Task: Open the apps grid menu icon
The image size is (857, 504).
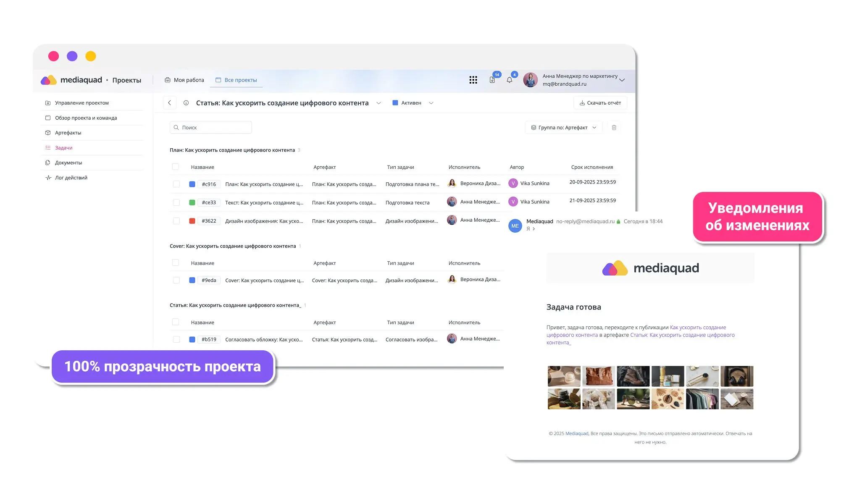Action: 473,80
